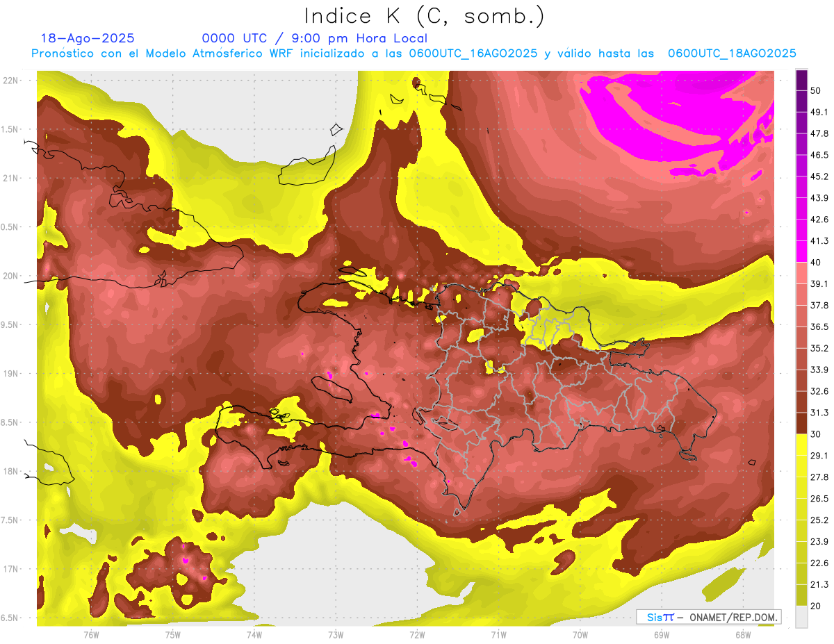Click the legend value '50'
This screenshot has height=644, width=834.
(x=816, y=91)
